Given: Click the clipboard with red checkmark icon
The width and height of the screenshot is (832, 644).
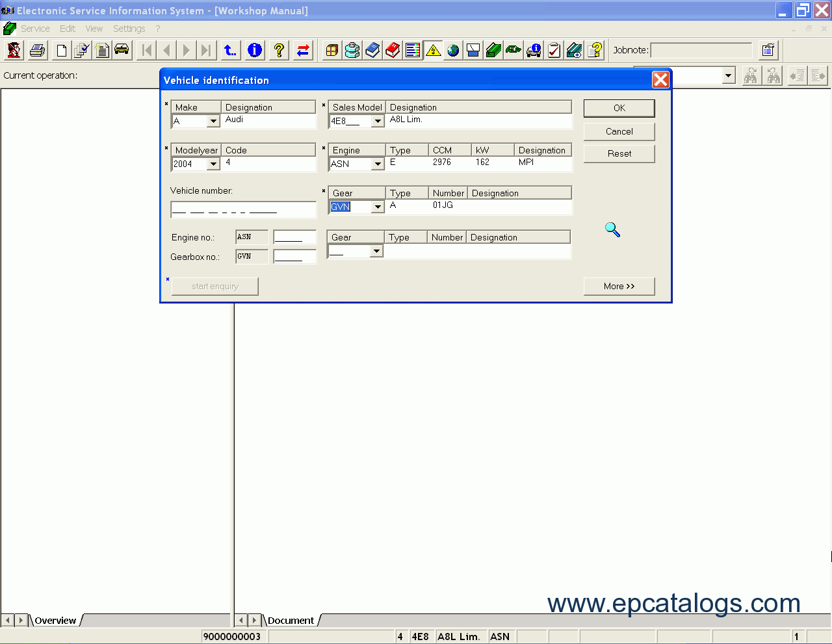Looking at the screenshot, I should tap(554, 50).
